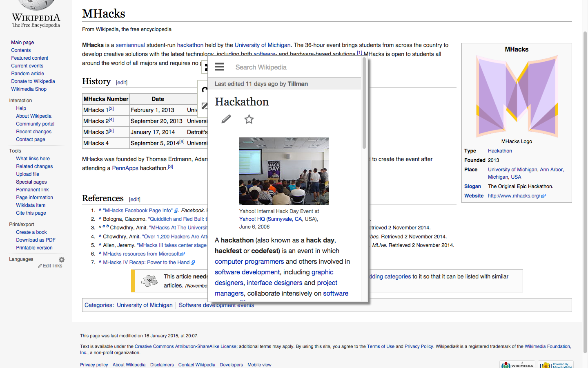This screenshot has width=588, height=368.
Task: Open Contact page link
Action: point(31,139)
